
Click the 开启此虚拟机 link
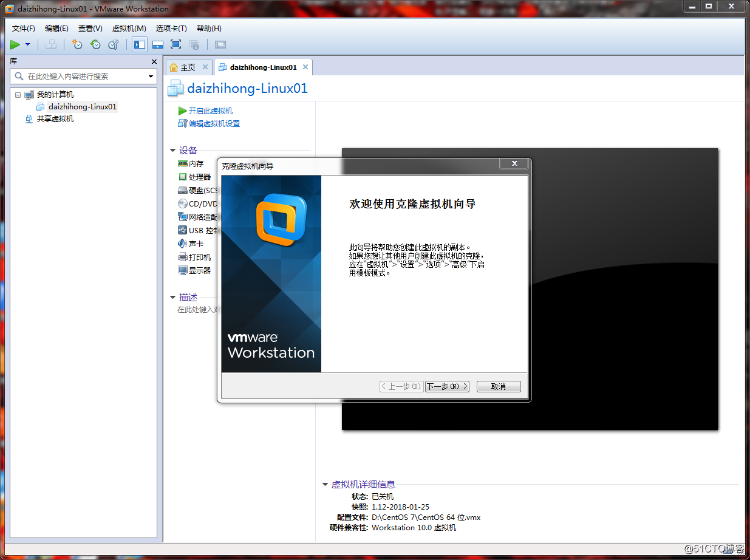pos(211,111)
